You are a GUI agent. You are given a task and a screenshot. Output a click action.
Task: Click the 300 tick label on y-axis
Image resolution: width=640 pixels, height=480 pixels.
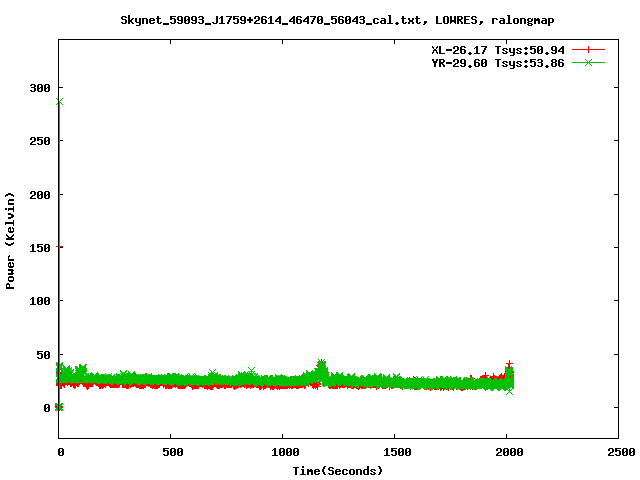coord(40,88)
